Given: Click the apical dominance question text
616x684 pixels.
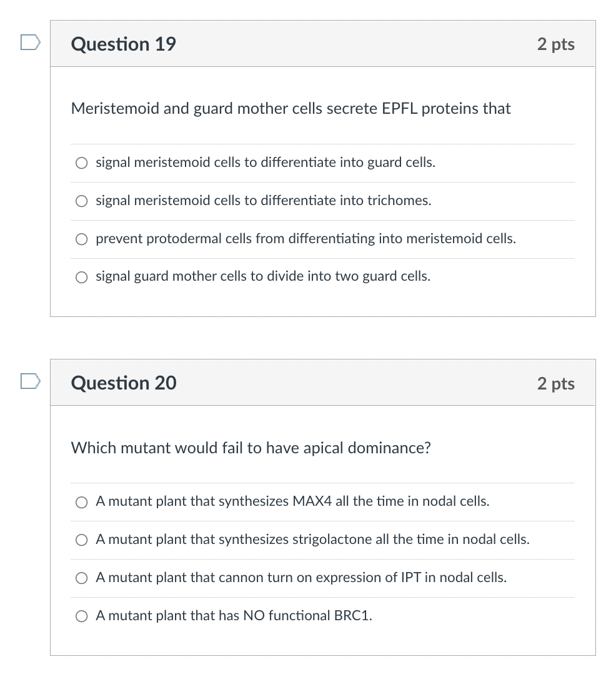Looking at the screenshot, I should 251,448.
